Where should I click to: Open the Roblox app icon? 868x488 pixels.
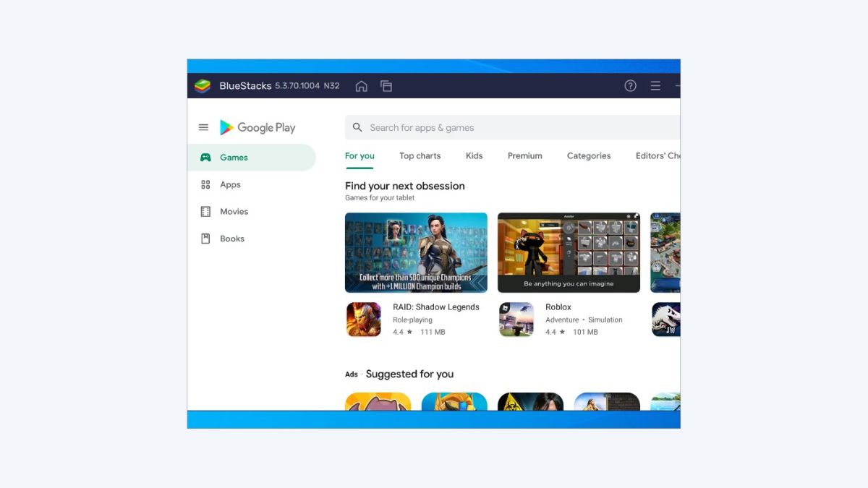coord(516,320)
